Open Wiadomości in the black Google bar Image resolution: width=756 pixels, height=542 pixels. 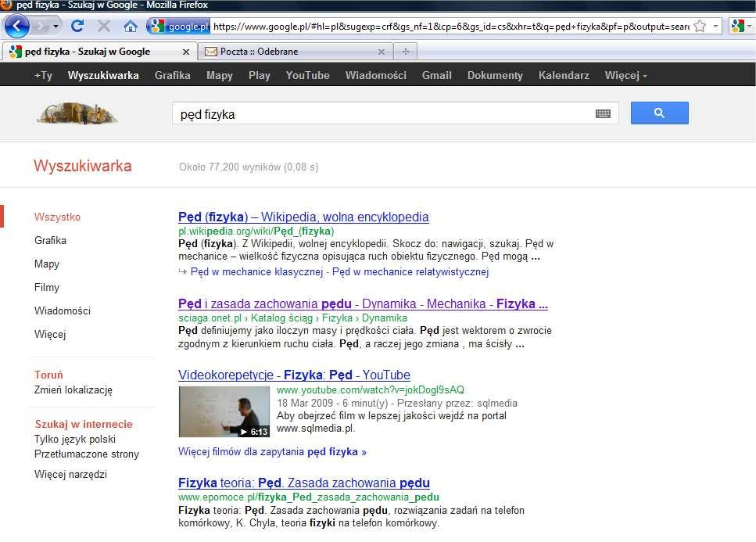(x=375, y=75)
